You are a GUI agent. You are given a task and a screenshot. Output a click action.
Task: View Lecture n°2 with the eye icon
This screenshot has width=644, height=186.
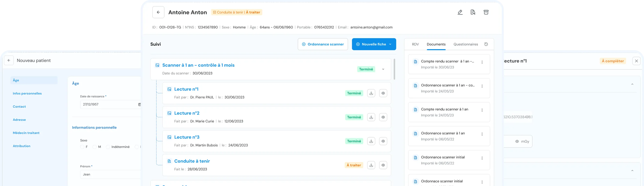383,117
